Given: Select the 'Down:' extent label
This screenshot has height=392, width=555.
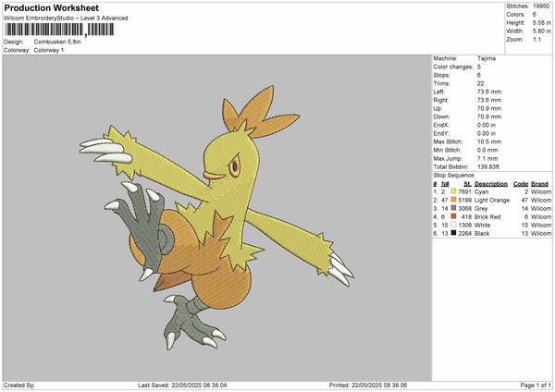Looking at the screenshot, I should point(441,116).
